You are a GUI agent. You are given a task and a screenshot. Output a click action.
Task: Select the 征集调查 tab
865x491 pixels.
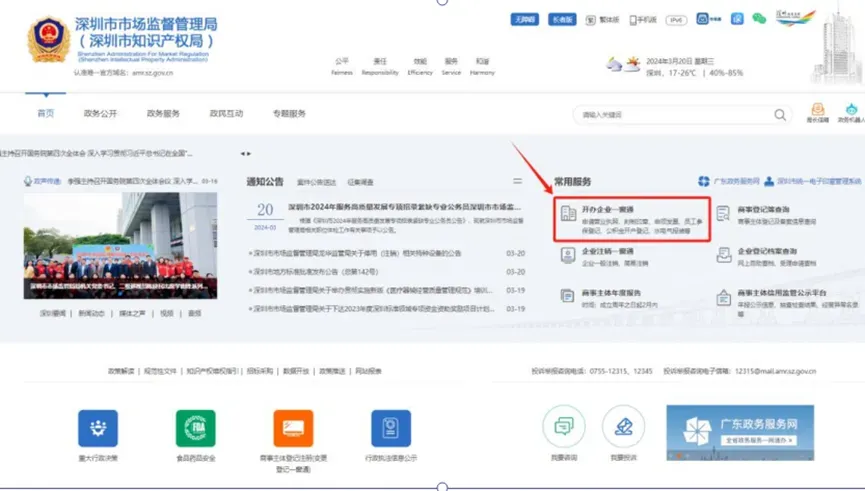click(360, 182)
